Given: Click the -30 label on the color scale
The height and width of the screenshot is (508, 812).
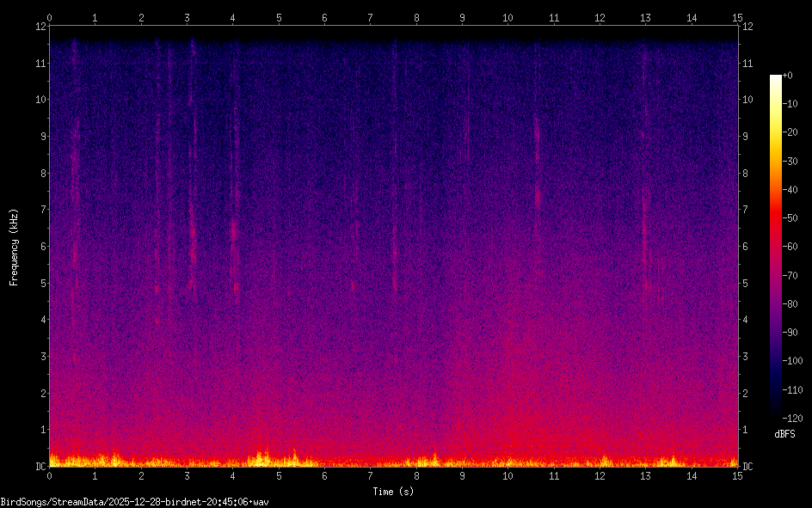Looking at the screenshot, I should (x=790, y=162).
